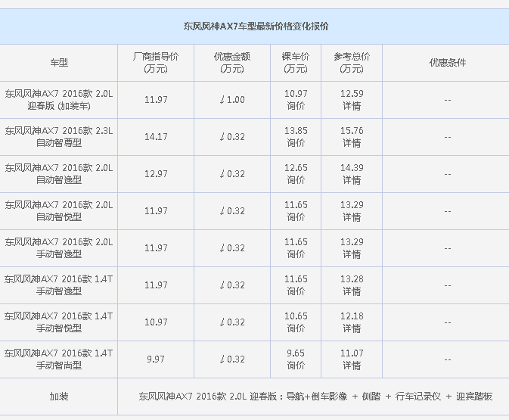
Task: Click 询价 for 1.4T 手动智尚型
Action: pyautogui.click(x=296, y=365)
